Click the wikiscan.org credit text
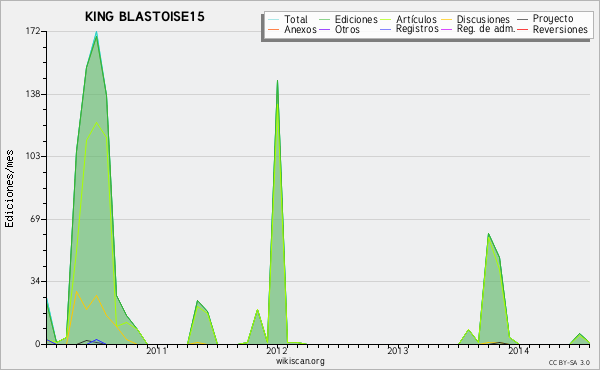Screen dimensions: 600x370 pos(300,361)
